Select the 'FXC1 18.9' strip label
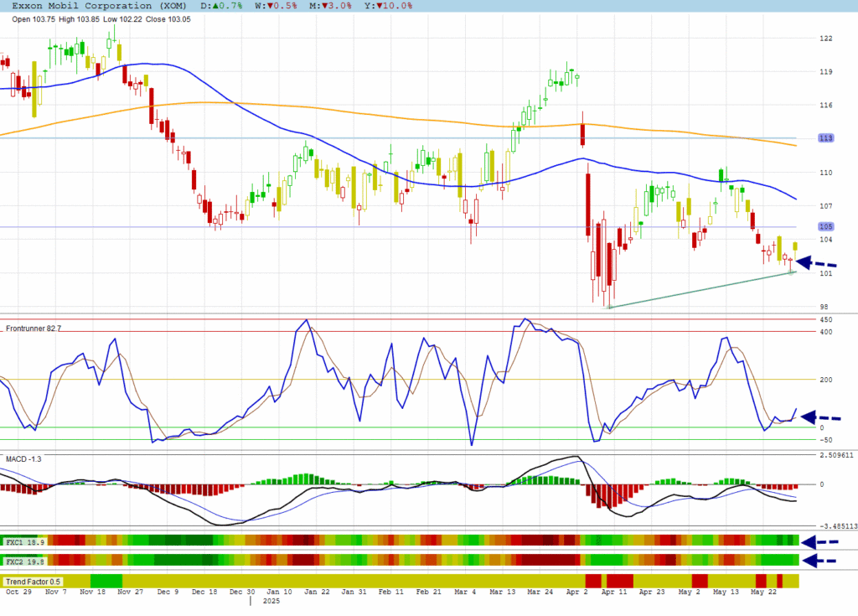858x616 pixels. [x=25, y=542]
